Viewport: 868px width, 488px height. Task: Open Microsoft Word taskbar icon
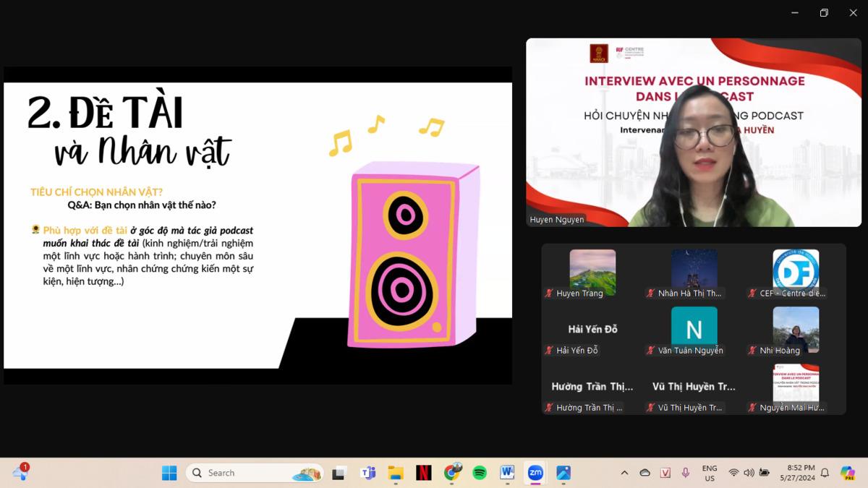click(x=507, y=473)
